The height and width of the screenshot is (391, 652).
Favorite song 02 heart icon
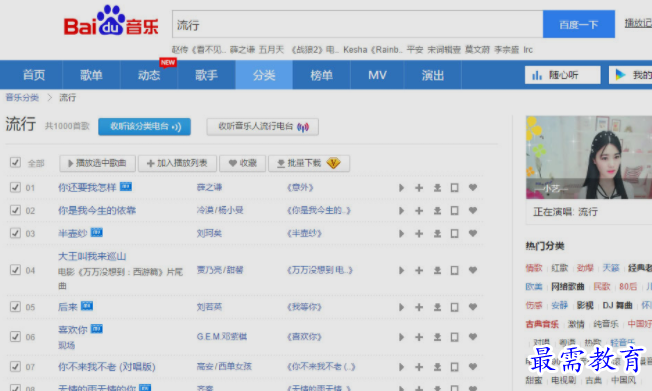click(x=473, y=210)
